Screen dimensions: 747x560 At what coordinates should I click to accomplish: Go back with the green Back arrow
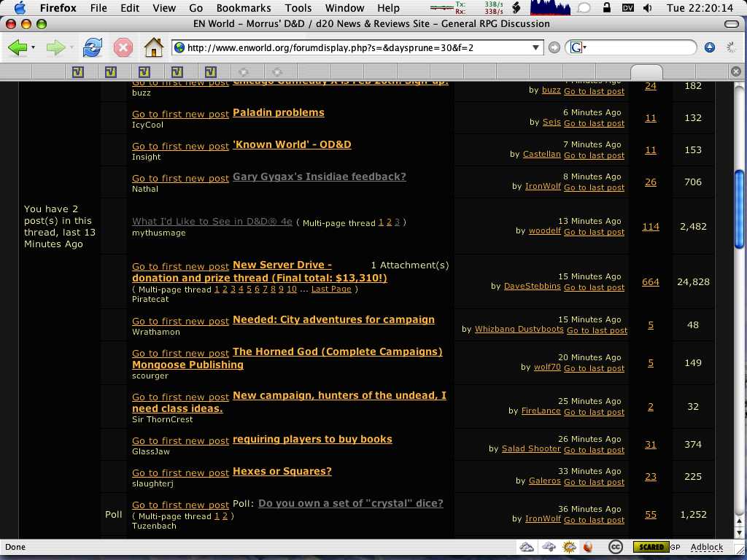[x=18, y=47]
